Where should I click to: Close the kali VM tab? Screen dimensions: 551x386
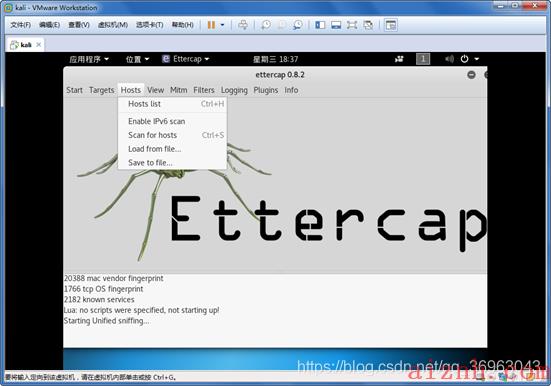39,45
